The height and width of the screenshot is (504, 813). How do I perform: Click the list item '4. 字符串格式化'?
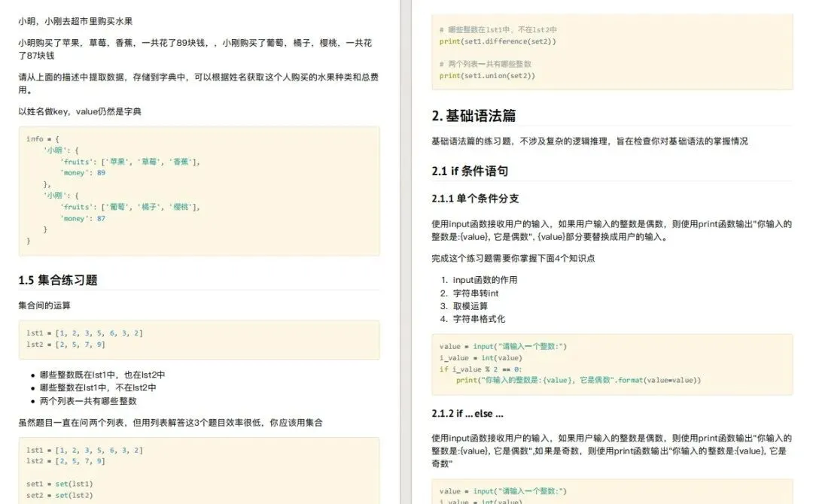coord(473,319)
